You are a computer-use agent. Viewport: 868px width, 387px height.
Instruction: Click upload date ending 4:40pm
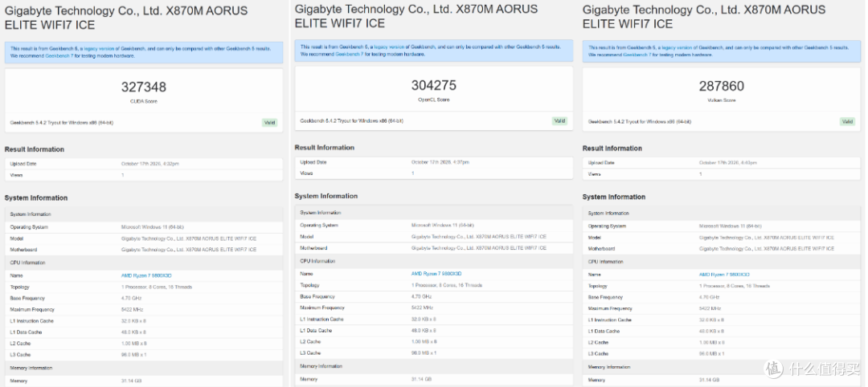pos(728,162)
